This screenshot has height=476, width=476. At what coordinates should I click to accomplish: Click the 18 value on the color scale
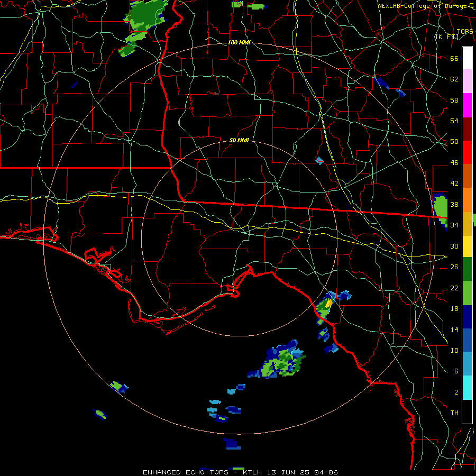(x=454, y=309)
